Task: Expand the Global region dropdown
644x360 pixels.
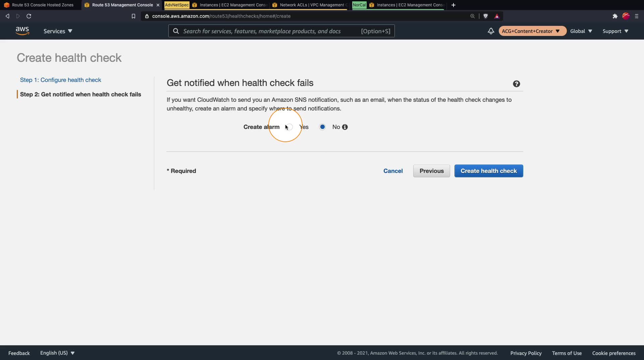Action: coord(581,31)
